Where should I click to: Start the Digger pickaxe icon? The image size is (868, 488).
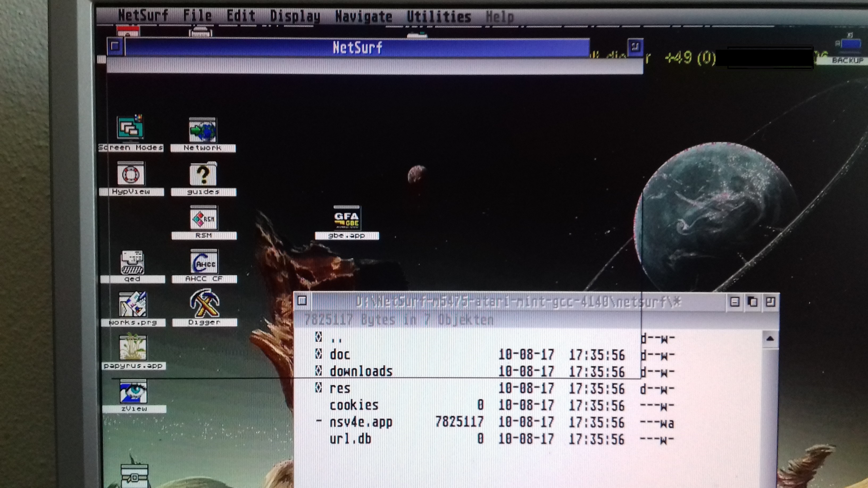click(x=204, y=304)
